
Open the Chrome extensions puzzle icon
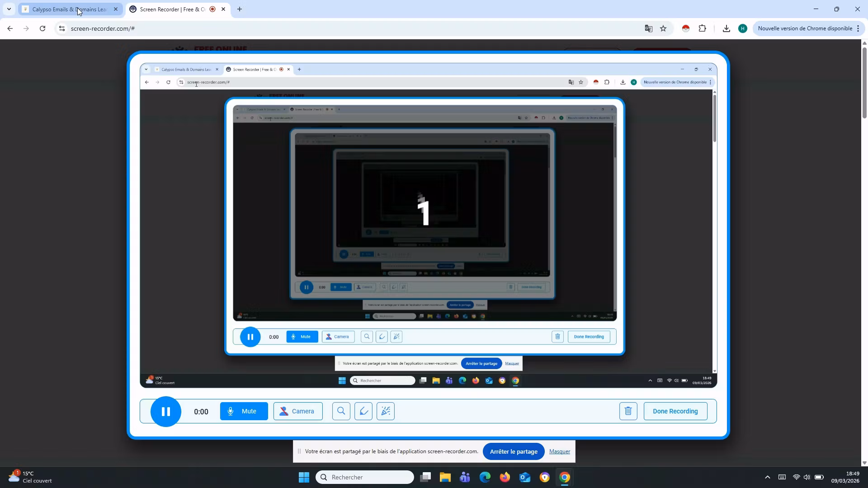[702, 28]
